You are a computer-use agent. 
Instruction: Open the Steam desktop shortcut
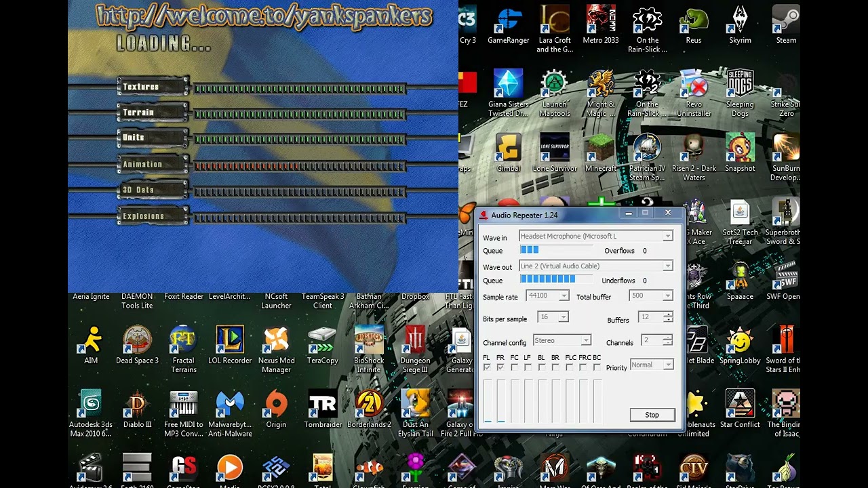pos(786,26)
